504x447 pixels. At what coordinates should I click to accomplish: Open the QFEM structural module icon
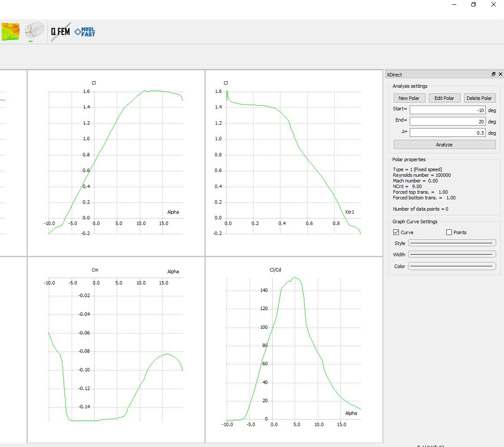coord(60,32)
